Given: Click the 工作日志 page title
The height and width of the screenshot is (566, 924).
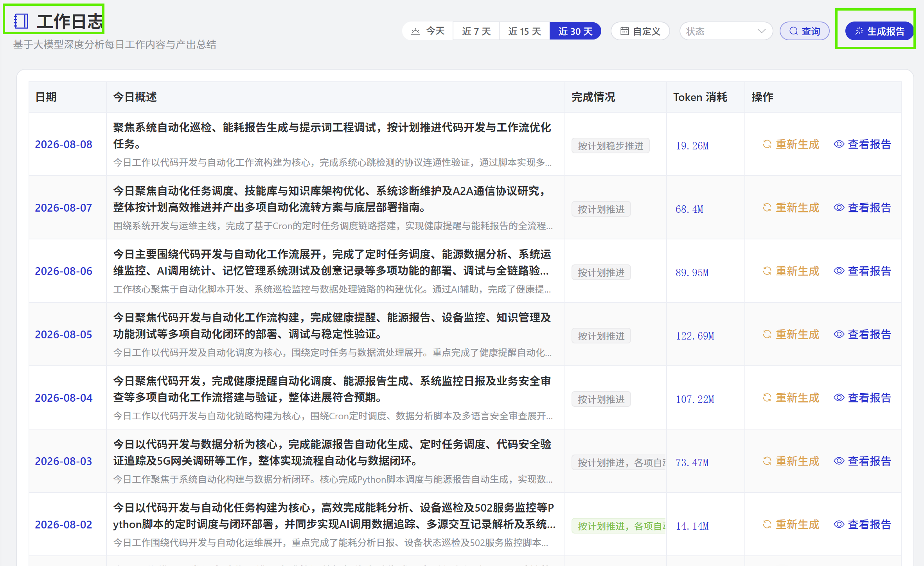Looking at the screenshot, I should [70, 21].
